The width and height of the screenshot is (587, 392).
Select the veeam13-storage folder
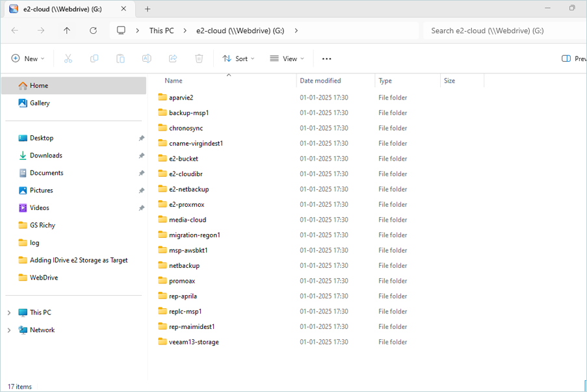tap(193, 342)
